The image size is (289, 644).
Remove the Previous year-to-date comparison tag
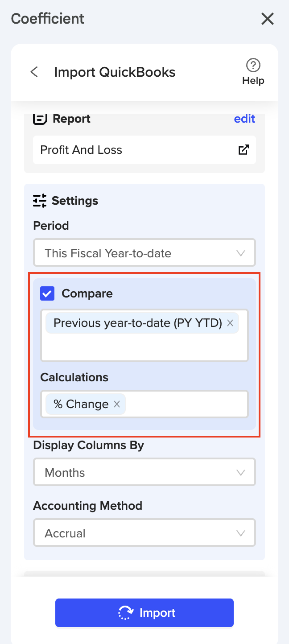pyautogui.click(x=230, y=323)
